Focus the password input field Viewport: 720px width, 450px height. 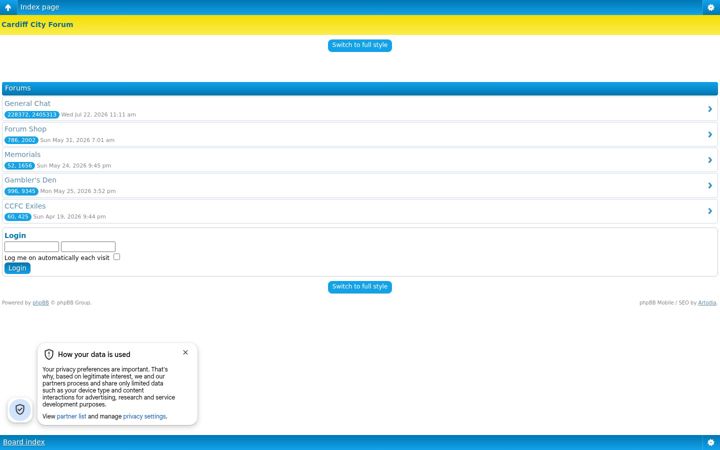pos(88,247)
